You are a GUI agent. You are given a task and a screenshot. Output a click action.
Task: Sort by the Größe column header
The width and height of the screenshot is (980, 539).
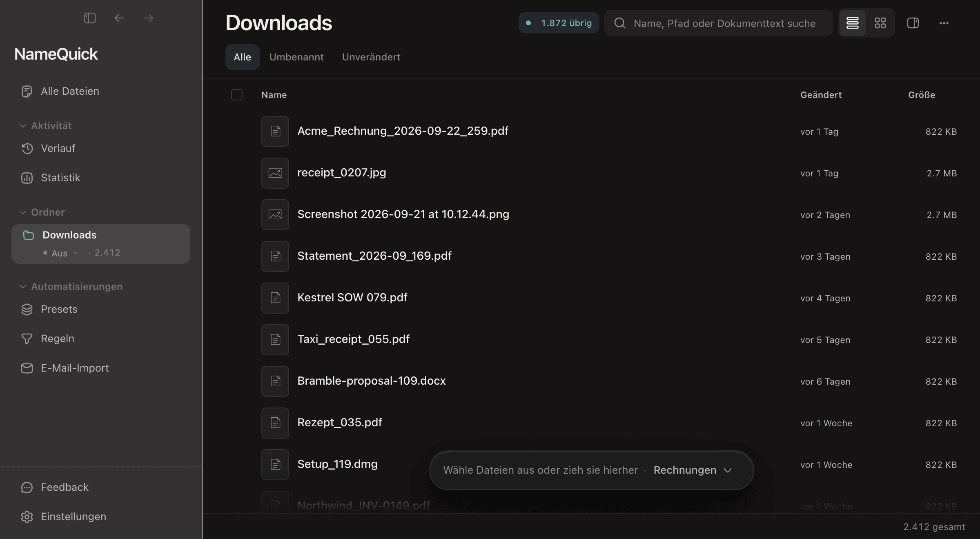point(922,95)
